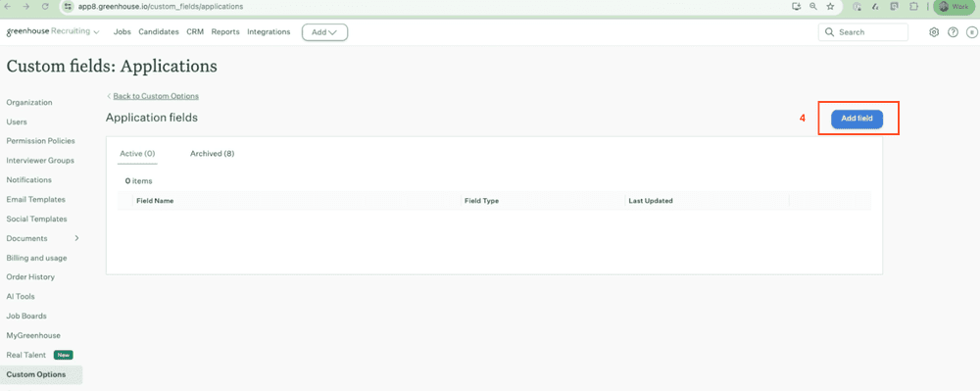
Task: Click the Add field button
Action: [x=857, y=118]
